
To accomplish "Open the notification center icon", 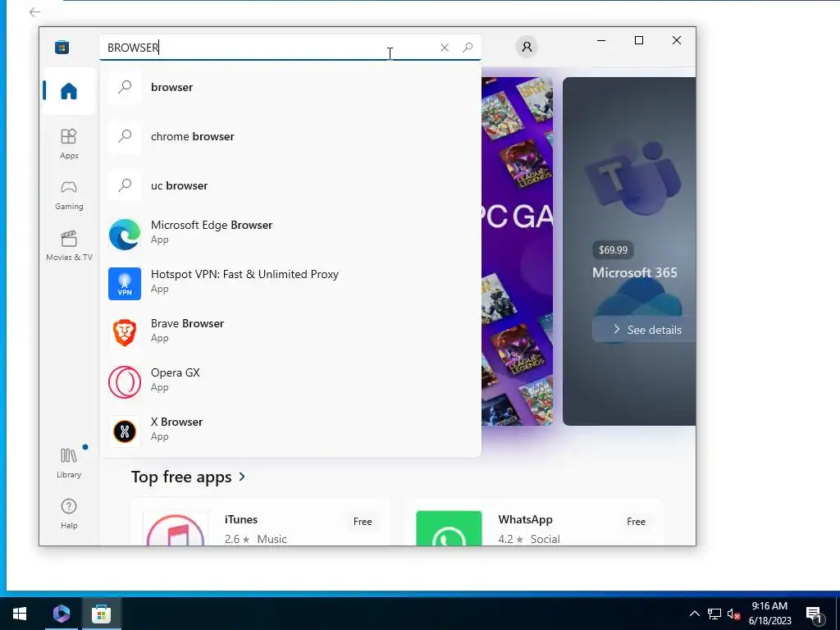I will click(x=815, y=614).
